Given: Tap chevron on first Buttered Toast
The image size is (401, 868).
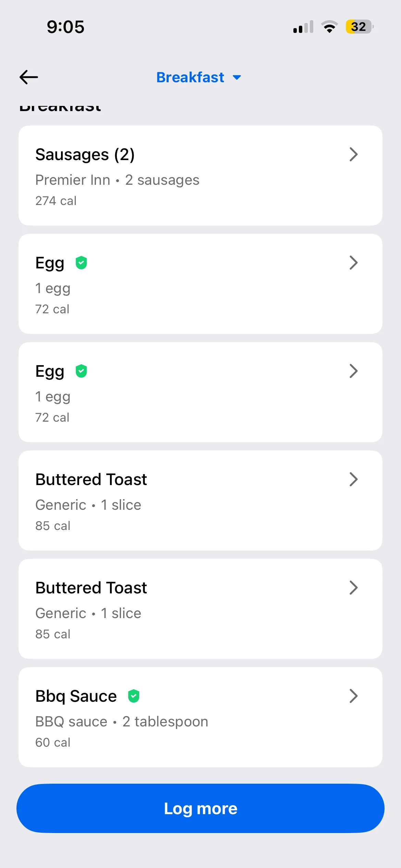Looking at the screenshot, I should click(x=353, y=480).
